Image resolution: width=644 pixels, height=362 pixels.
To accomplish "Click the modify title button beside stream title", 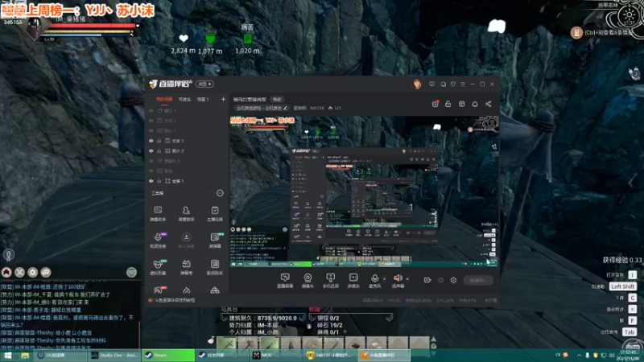I will point(277,99).
